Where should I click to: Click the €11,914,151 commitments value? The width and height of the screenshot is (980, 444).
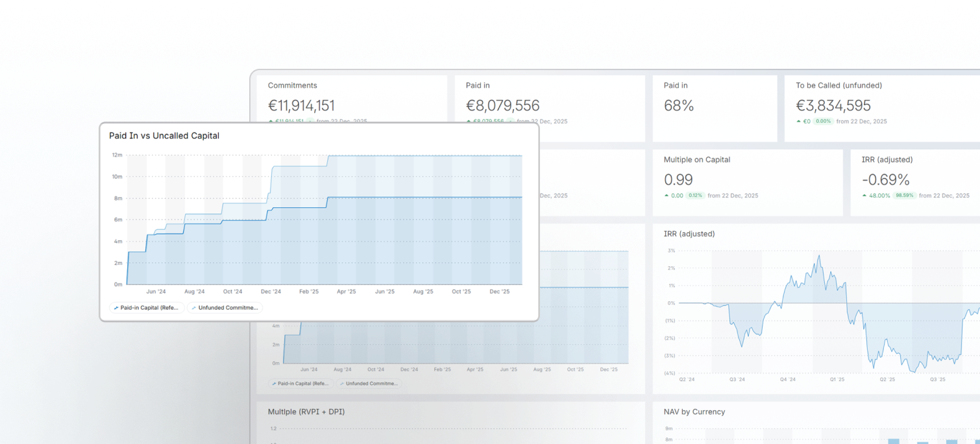(x=301, y=105)
